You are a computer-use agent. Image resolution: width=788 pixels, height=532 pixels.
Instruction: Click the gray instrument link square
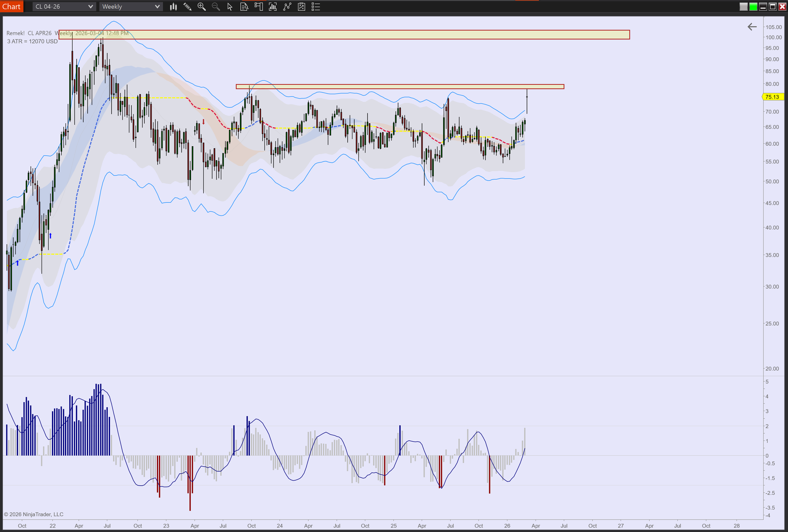(x=743, y=6)
